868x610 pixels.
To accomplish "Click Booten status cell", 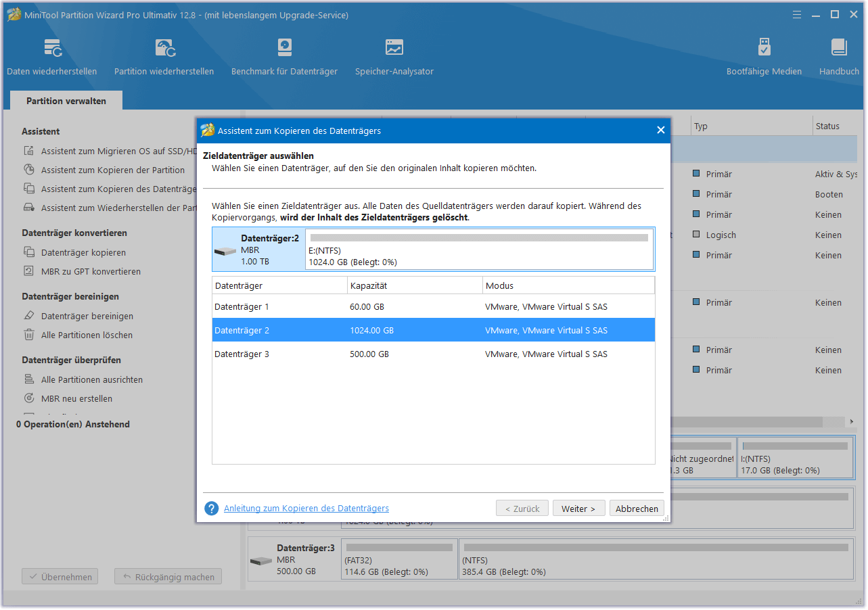I will (829, 194).
